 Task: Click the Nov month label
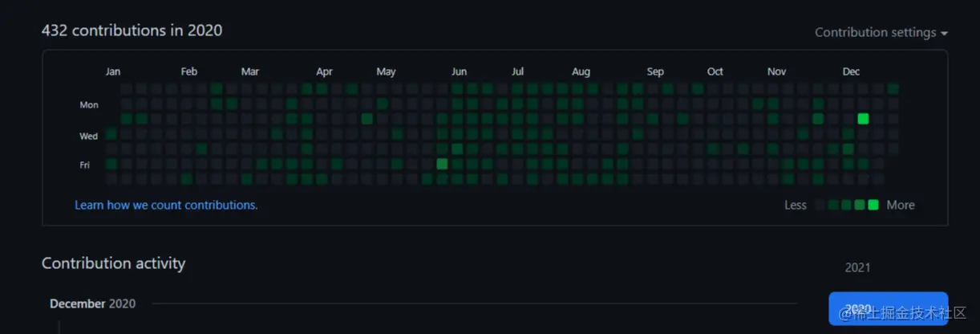(776, 71)
